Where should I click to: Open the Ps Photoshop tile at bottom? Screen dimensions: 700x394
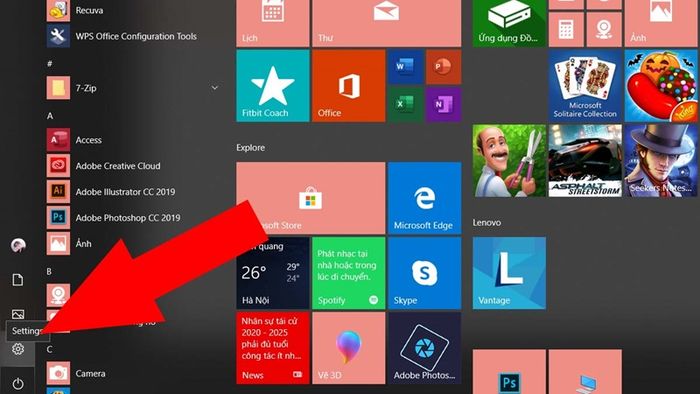[509, 372]
